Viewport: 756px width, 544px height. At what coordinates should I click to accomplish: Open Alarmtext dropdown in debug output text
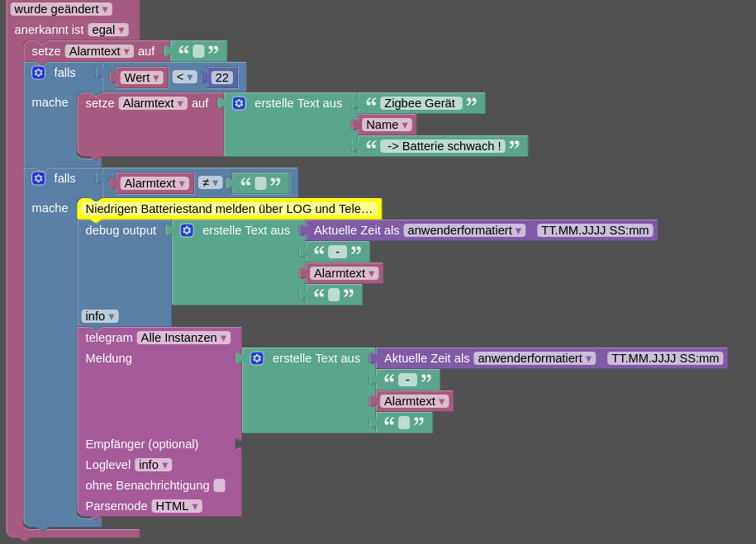click(345, 273)
